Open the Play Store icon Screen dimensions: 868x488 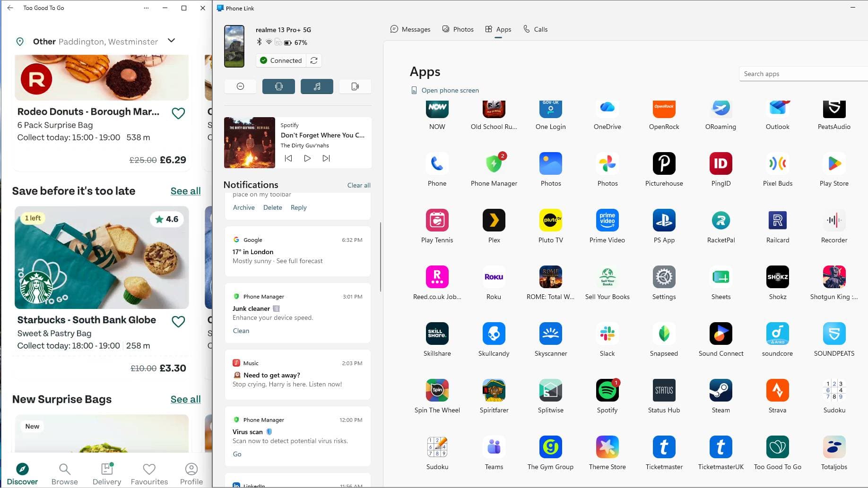[834, 163]
